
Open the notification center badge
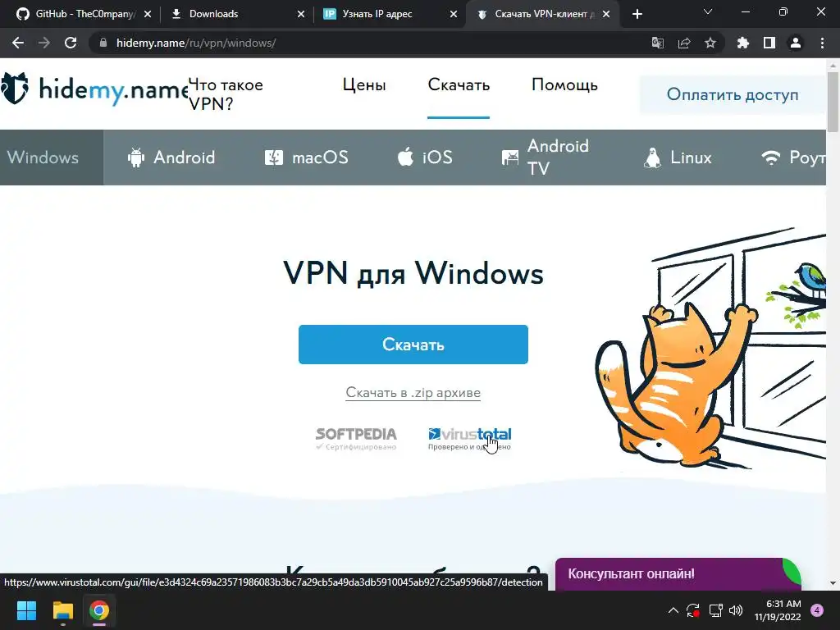817,610
